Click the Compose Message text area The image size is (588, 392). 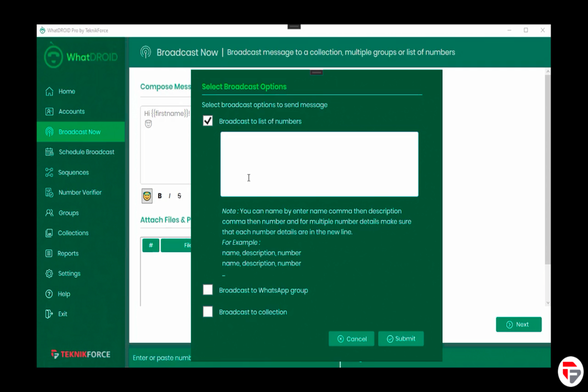click(x=166, y=145)
